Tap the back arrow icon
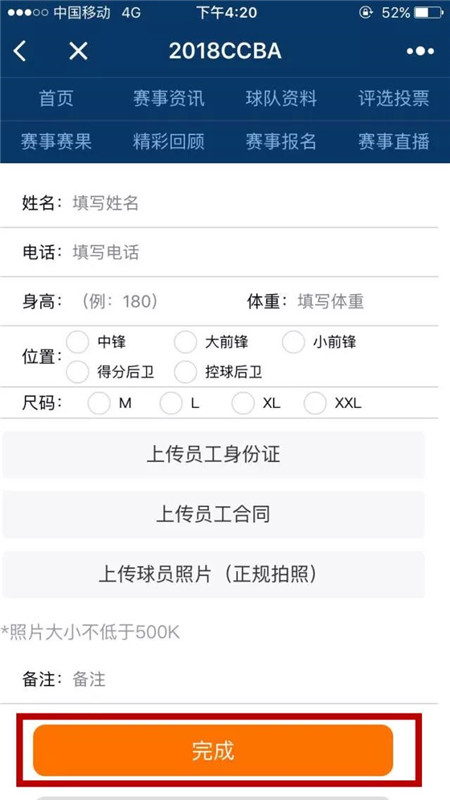450x800 pixels. click(20, 51)
